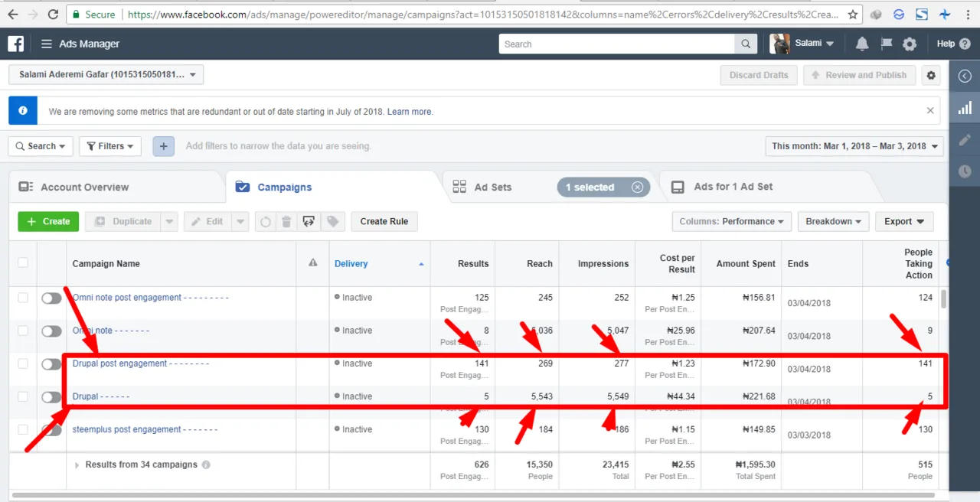
Task: Dismiss the metrics removal notice
Action: [930, 111]
